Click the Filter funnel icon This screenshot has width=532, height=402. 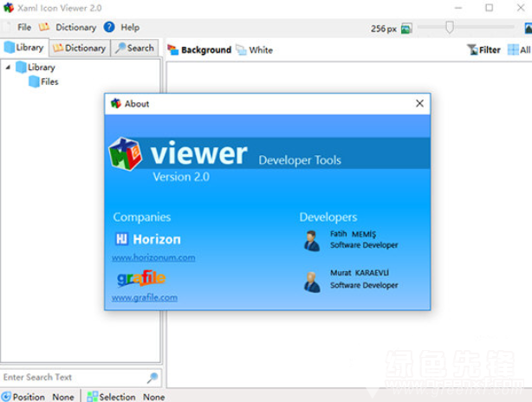pos(472,50)
